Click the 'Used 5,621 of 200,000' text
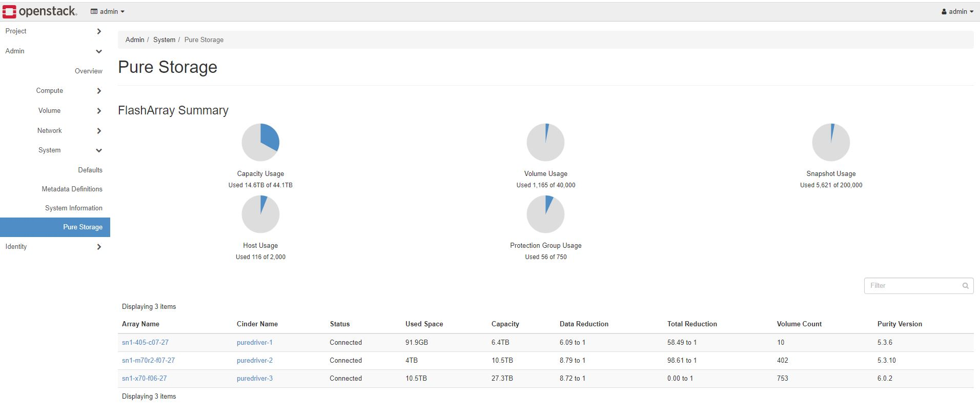This screenshot has width=980, height=413. [831, 185]
